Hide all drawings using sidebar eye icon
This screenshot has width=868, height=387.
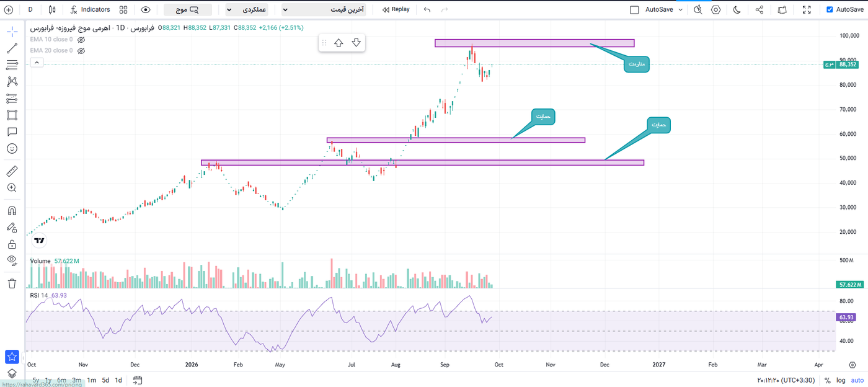[12, 261]
